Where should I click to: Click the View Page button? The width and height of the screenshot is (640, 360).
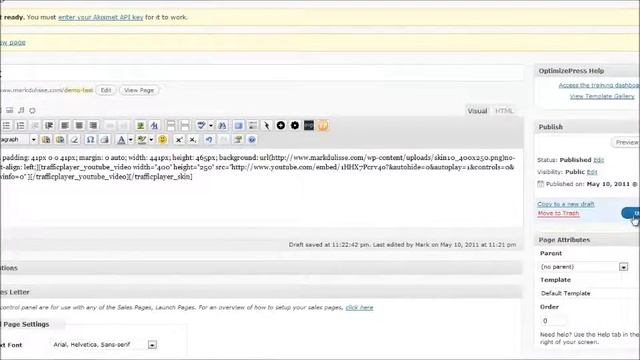coord(139,90)
